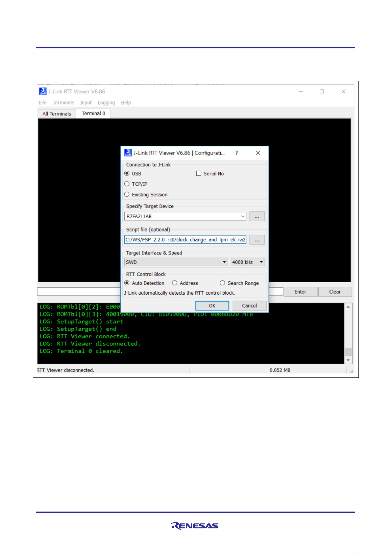The height and width of the screenshot is (554, 392).
Task: Open the 4000 kHz speed dropdown
Action: pos(248,262)
